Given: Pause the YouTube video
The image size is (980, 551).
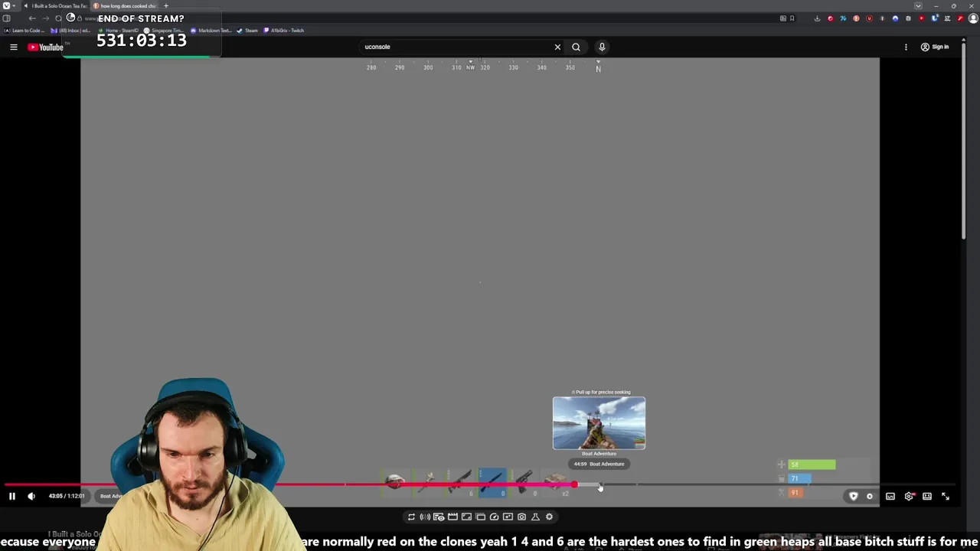Looking at the screenshot, I should [x=12, y=496].
